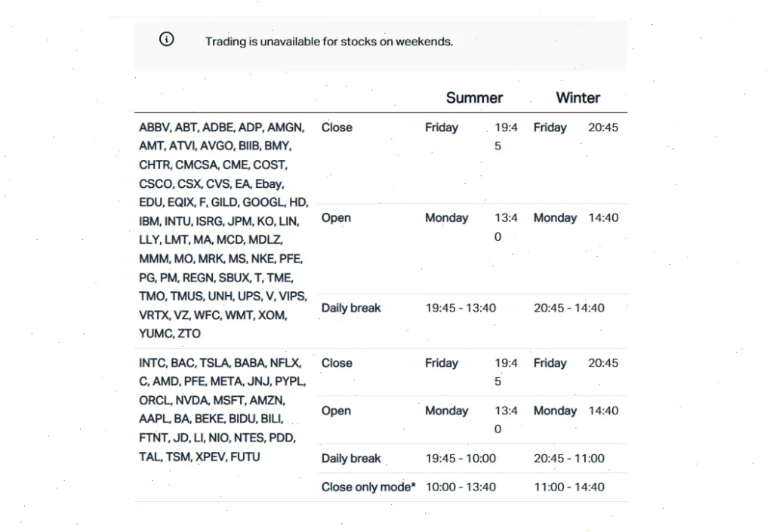The image size is (773, 532).
Task: Click the 'Close' label in the INTC group
Action: coord(337,363)
